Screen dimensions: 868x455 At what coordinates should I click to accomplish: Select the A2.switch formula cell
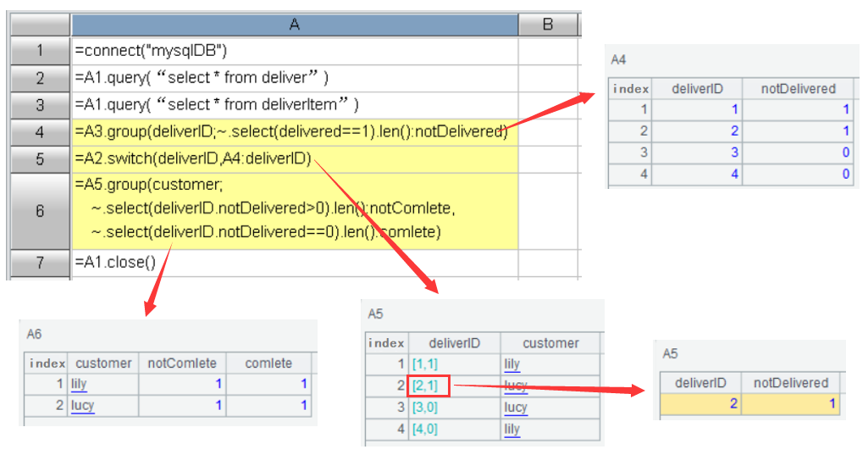(x=294, y=158)
